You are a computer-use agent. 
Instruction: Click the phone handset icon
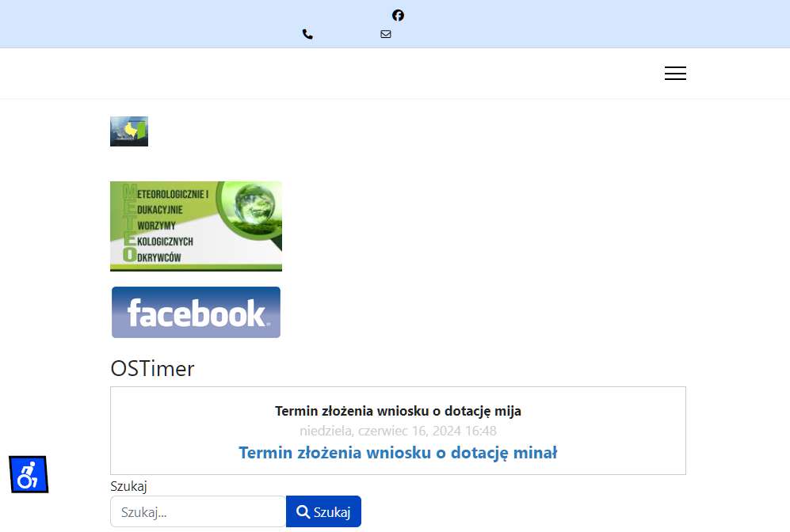click(307, 34)
